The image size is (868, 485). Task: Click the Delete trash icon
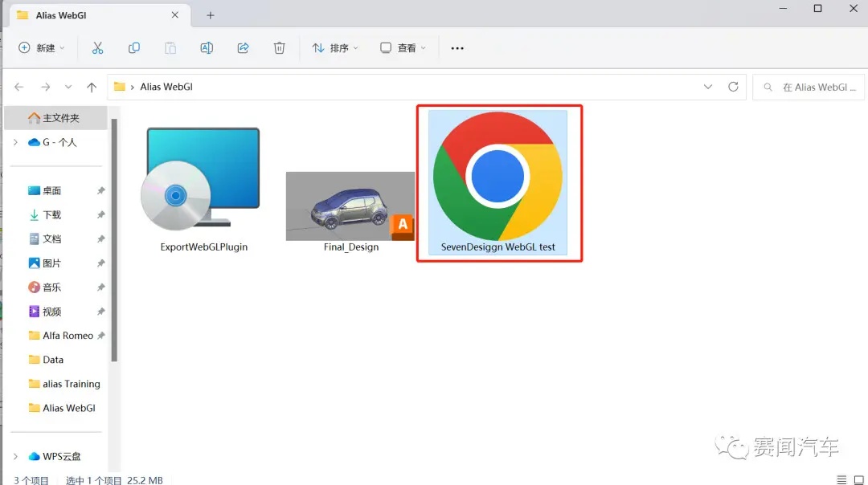click(x=280, y=48)
